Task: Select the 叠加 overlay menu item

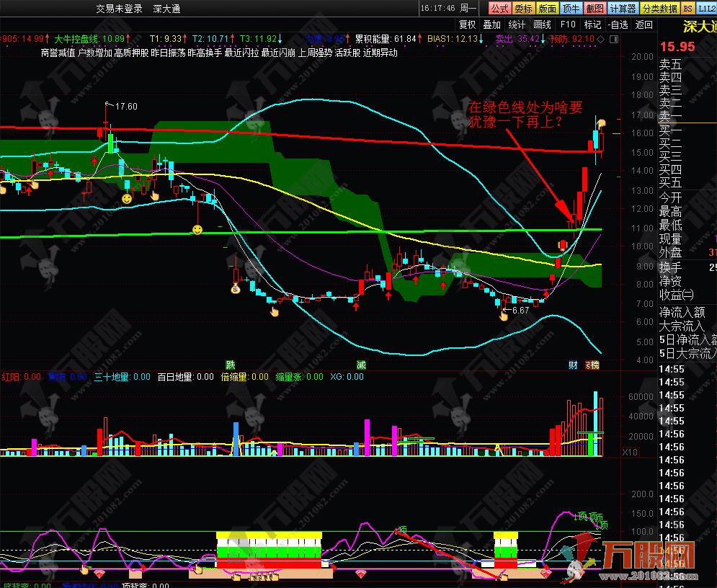Action: point(492,24)
